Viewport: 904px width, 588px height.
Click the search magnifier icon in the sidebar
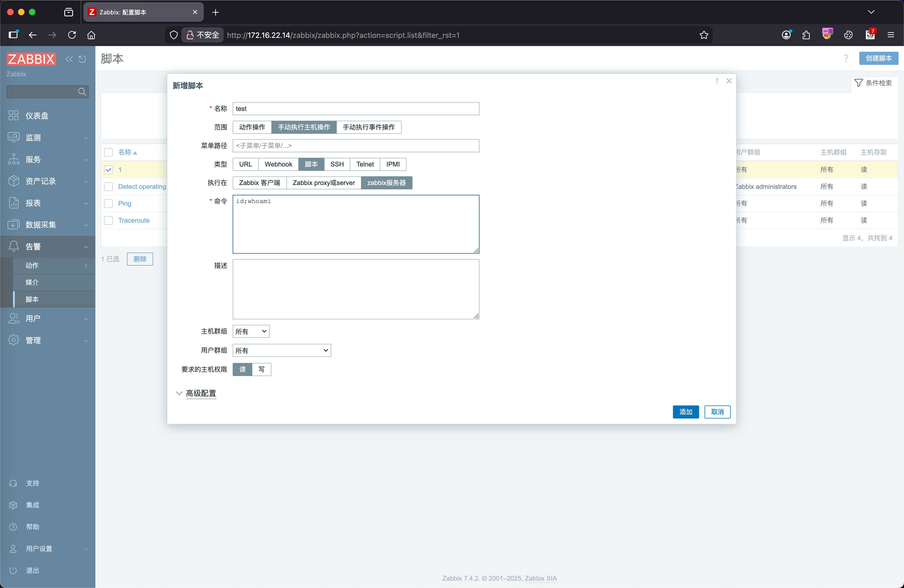[82, 92]
